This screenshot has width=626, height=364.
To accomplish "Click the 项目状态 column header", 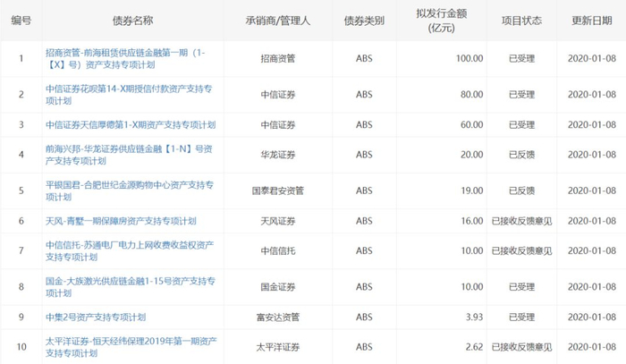I will 521,21.
